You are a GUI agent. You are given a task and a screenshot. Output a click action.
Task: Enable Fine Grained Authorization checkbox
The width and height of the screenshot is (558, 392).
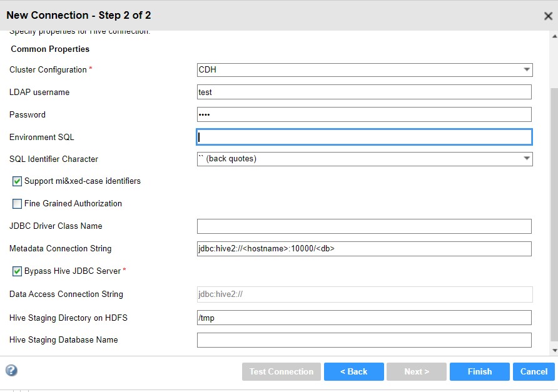(x=17, y=204)
